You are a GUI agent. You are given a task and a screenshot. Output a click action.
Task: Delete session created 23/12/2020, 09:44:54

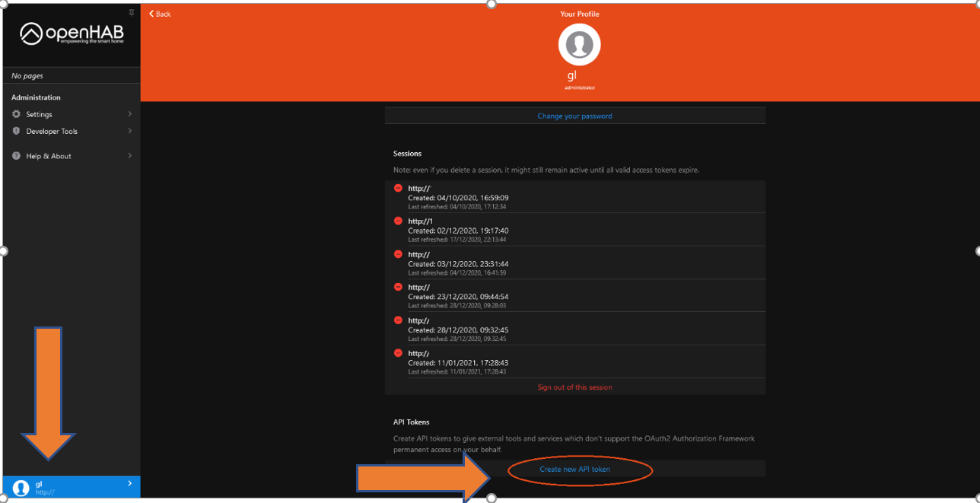tap(398, 287)
